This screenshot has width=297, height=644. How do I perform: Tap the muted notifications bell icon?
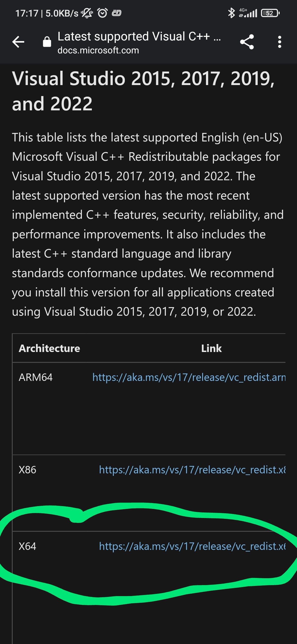pos(87,13)
